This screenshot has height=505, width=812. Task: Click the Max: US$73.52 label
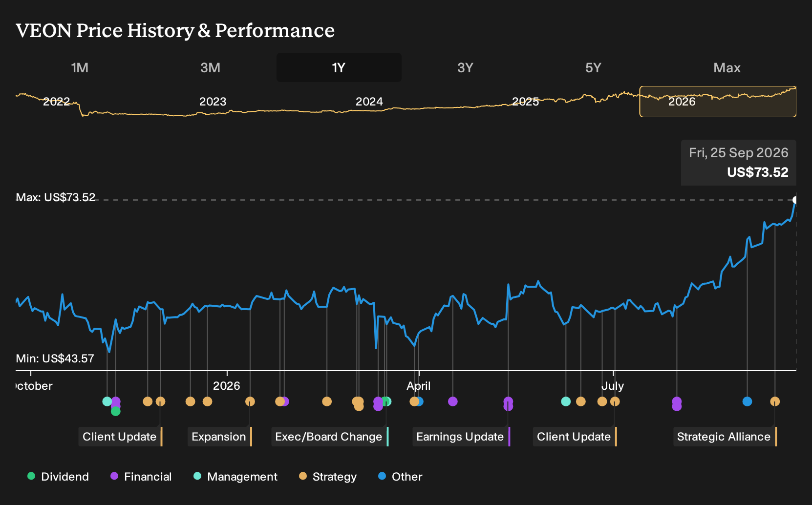click(x=56, y=197)
